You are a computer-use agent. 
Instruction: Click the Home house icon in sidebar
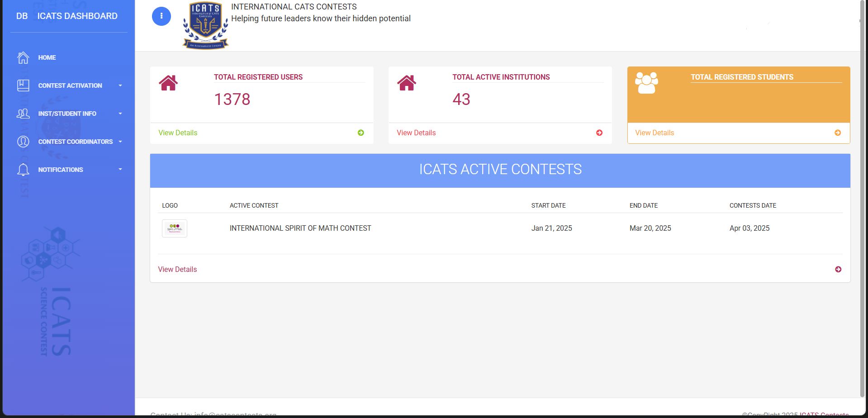(23, 57)
